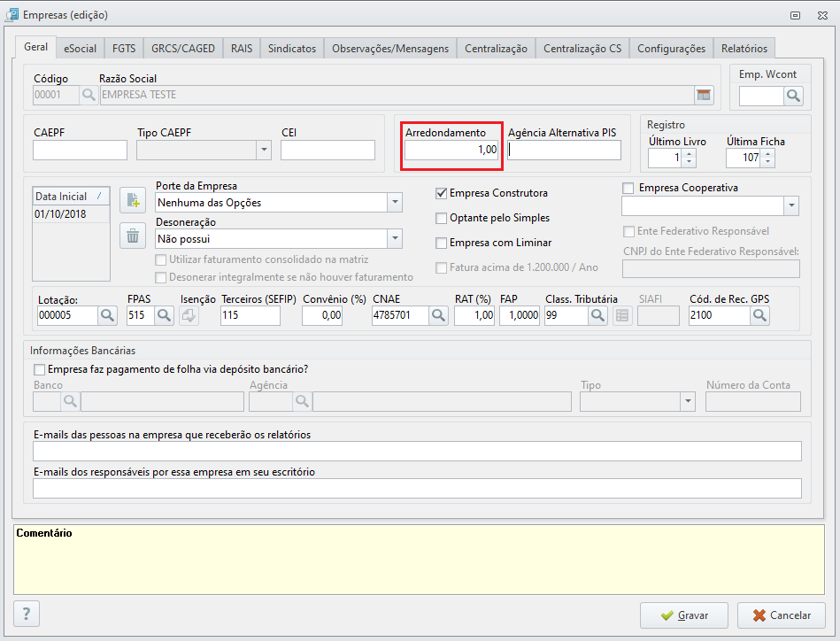Check Desonerar integralmente se não houver faturamento
This screenshot has width=840, height=642.
pos(160,277)
